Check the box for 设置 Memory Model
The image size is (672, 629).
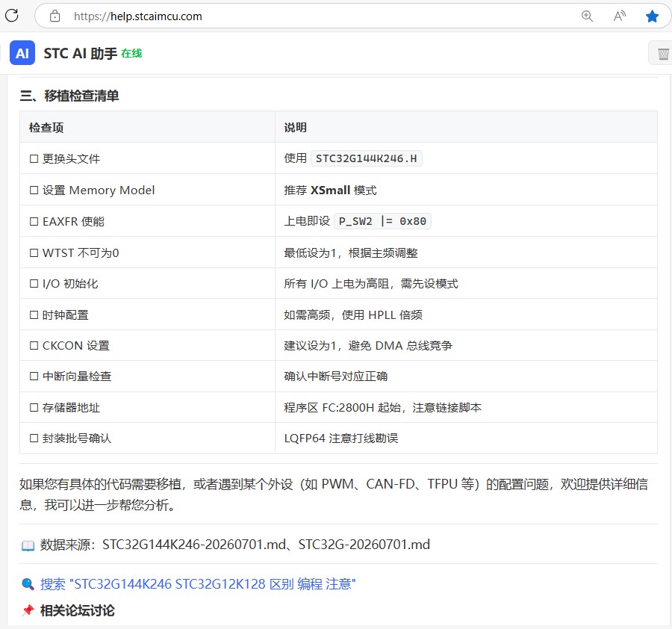[x=34, y=190]
